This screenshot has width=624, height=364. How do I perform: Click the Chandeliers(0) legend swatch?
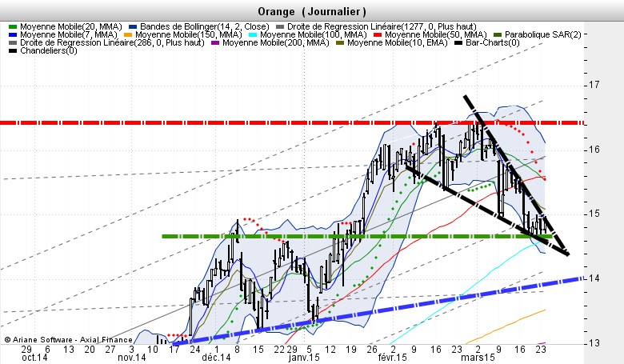[13, 51]
